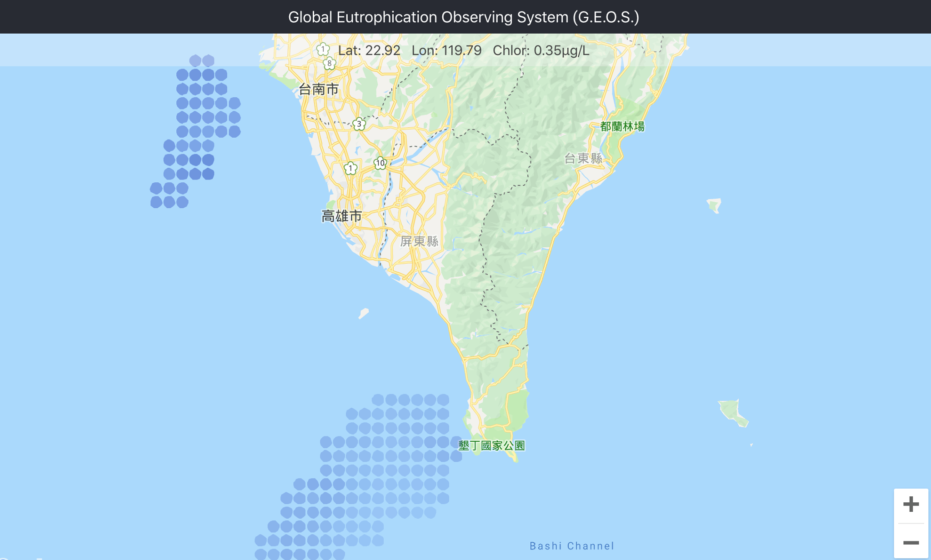Image resolution: width=931 pixels, height=560 pixels.
Task: Click highway 1 shield north of Tainan
Action: [x=323, y=49]
